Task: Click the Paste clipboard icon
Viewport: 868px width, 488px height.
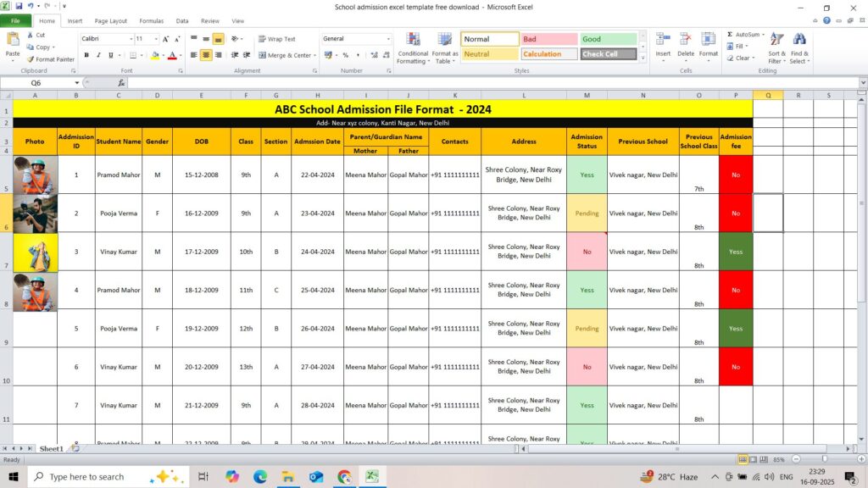Action: tap(13, 42)
